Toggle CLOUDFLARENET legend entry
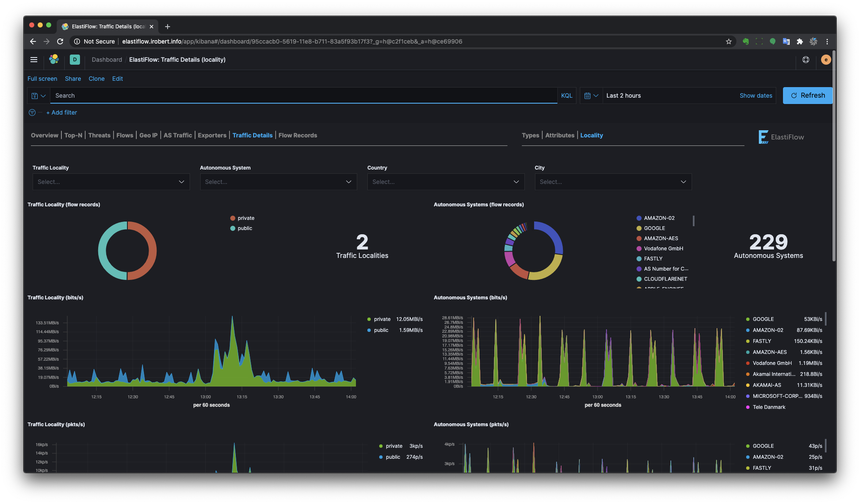The image size is (860, 504). tap(662, 279)
